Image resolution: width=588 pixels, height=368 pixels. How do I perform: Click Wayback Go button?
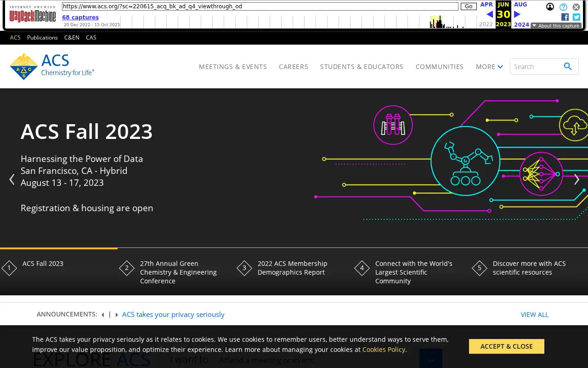pyautogui.click(x=469, y=6)
